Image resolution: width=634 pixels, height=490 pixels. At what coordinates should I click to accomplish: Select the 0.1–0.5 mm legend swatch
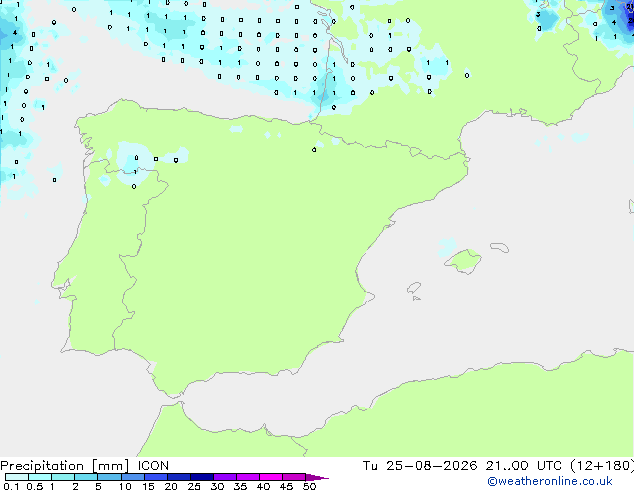pos(17,477)
